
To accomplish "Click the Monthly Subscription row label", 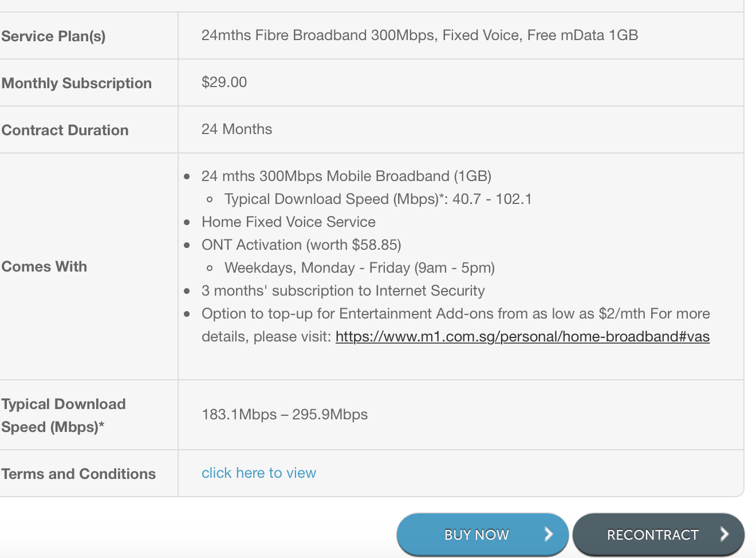I will click(77, 83).
